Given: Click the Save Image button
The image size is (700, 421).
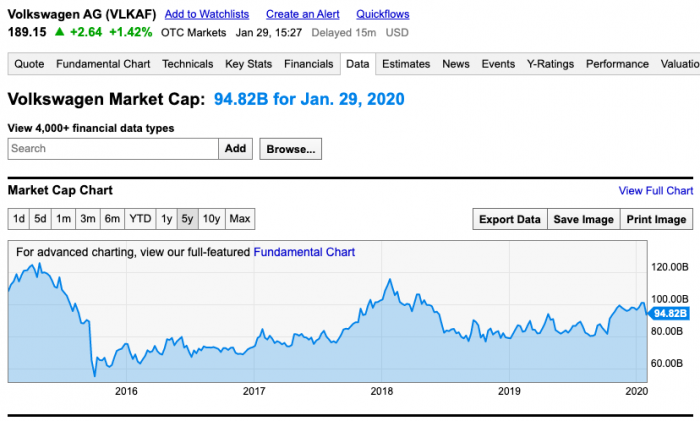Looking at the screenshot, I should [x=583, y=220].
